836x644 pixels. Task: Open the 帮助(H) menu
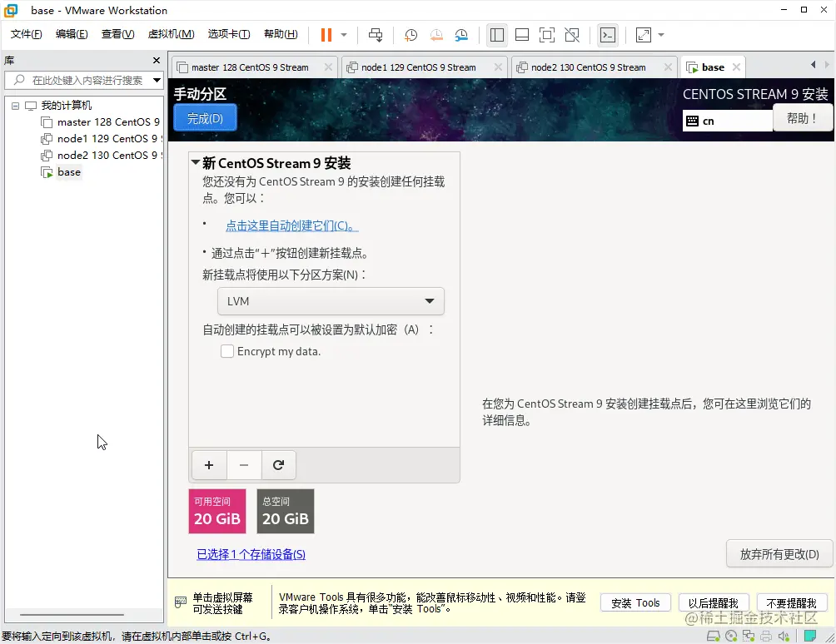pyautogui.click(x=281, y=34)
